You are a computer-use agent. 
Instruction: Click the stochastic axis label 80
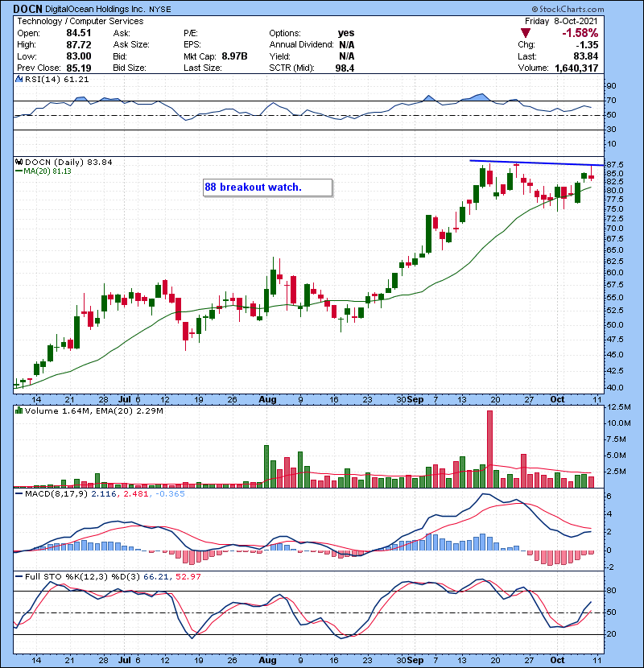611,591
